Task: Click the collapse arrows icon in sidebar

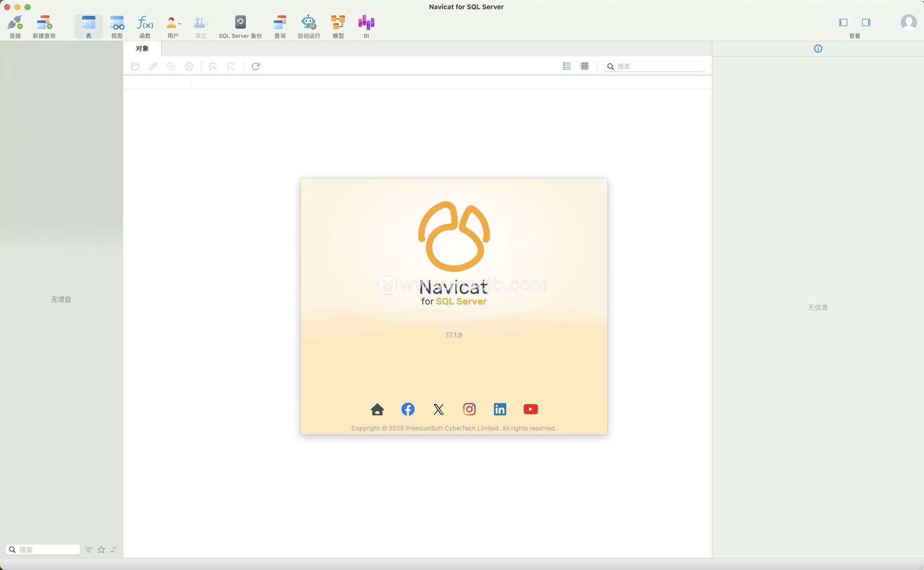Action: (114, 549)
